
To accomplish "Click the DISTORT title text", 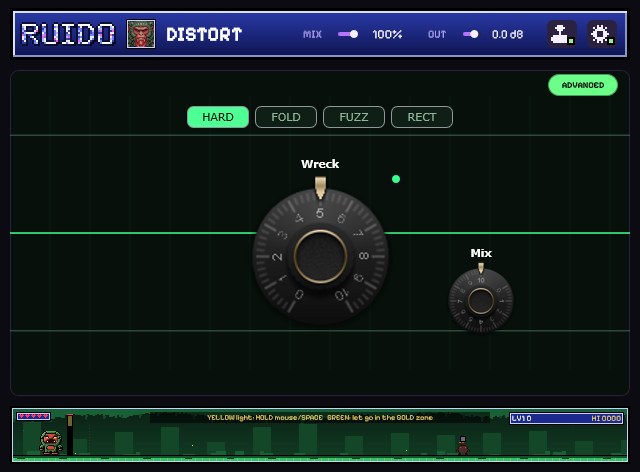I will point(204,34).
